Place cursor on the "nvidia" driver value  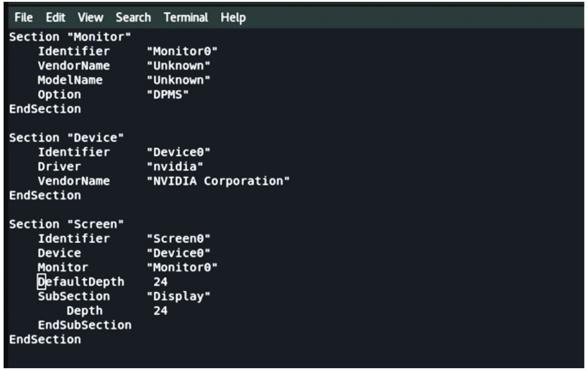[175, 167]
